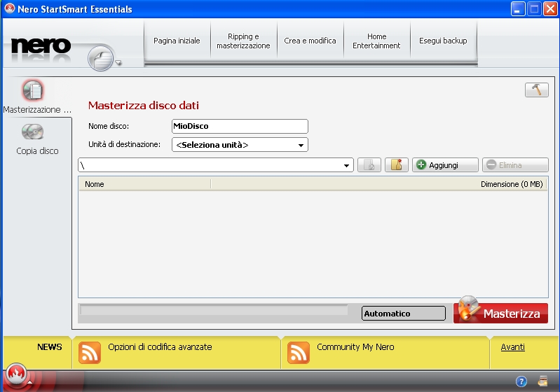Sort by the Nome column header
The height and width of the screenshot is (392, 560).
point(144,184)
